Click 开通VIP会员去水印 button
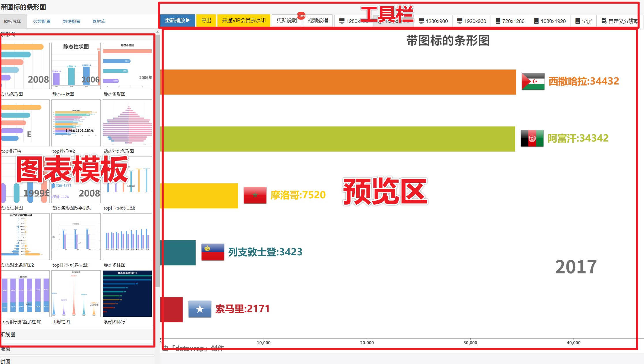644x364 pixels. (x=243, y=20)
